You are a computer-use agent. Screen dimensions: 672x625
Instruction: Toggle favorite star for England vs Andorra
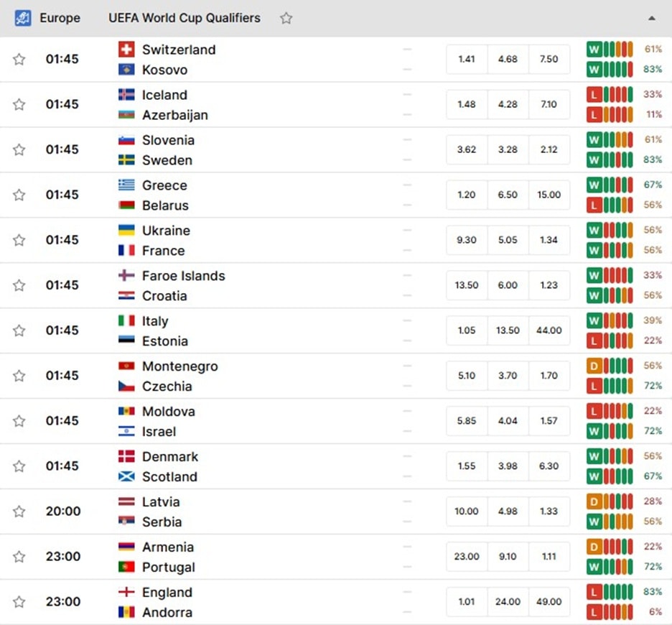19,602
